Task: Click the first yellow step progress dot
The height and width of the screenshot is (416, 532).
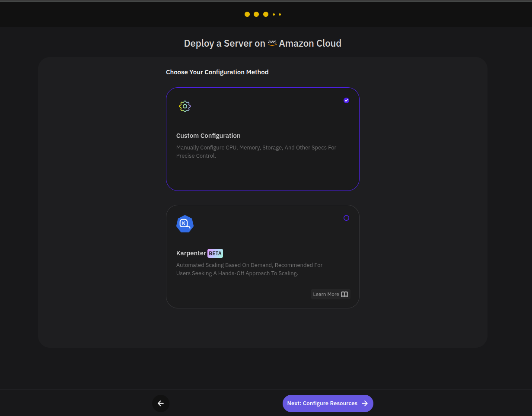Action: [247, 14]
